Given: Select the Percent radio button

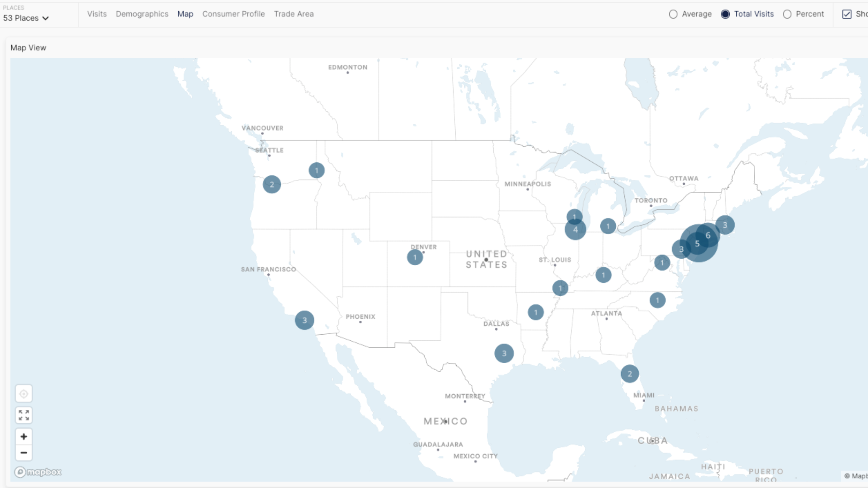Looking at the screenshot, I should [787, 14].
